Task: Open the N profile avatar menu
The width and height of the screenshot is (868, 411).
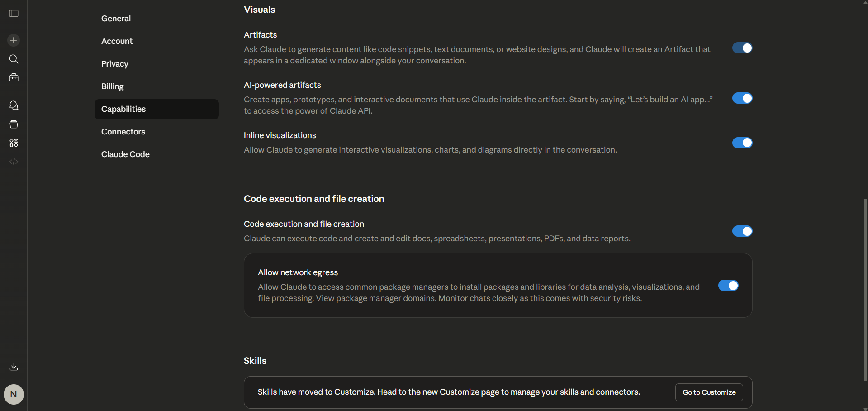Action: [14, 394]
